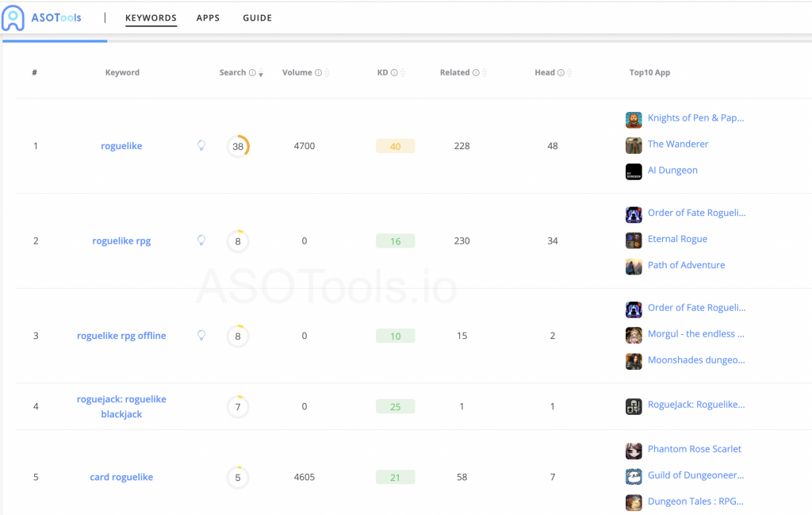Click the volume value 4605
This screenshot has width=812, height=515.
pos(304,477)
